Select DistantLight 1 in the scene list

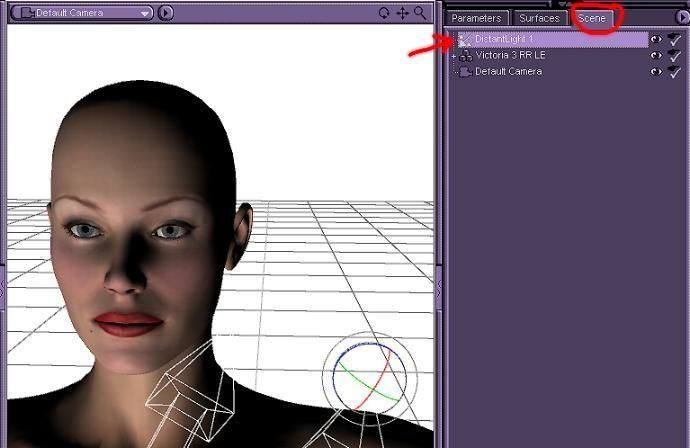(504, 39)
